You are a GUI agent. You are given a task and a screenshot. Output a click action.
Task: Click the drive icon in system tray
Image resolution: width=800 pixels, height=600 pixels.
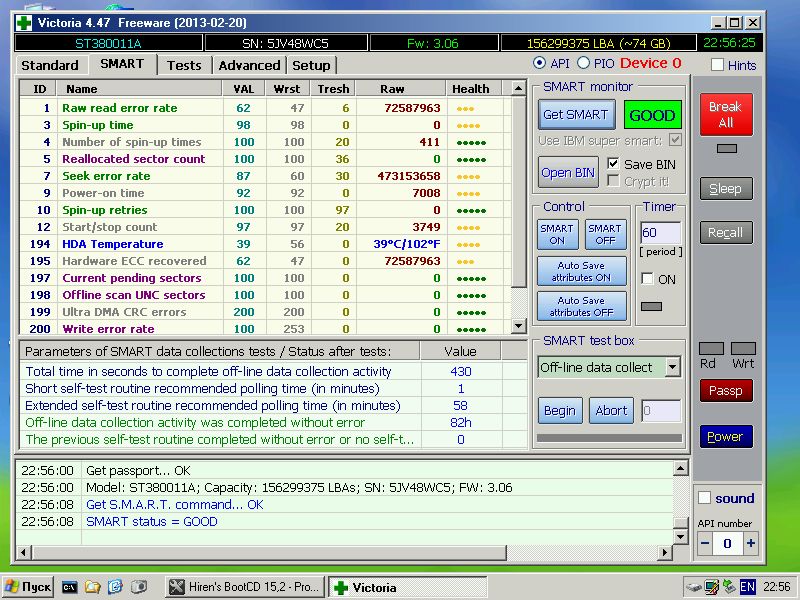(693, 587)
